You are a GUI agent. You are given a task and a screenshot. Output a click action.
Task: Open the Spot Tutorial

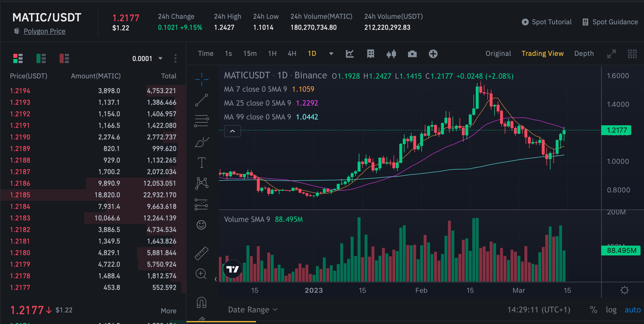coord(552,22)
